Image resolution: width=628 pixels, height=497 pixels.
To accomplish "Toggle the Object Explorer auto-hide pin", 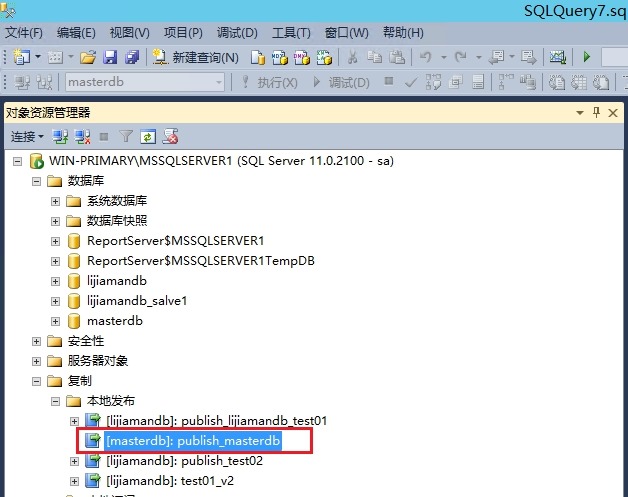I will point(597,112).
